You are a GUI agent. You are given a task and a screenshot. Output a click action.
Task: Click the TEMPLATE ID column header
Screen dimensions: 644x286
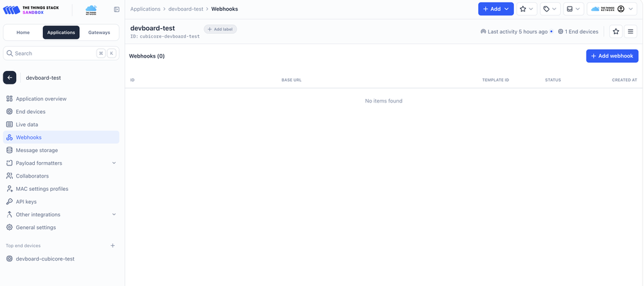495,80
